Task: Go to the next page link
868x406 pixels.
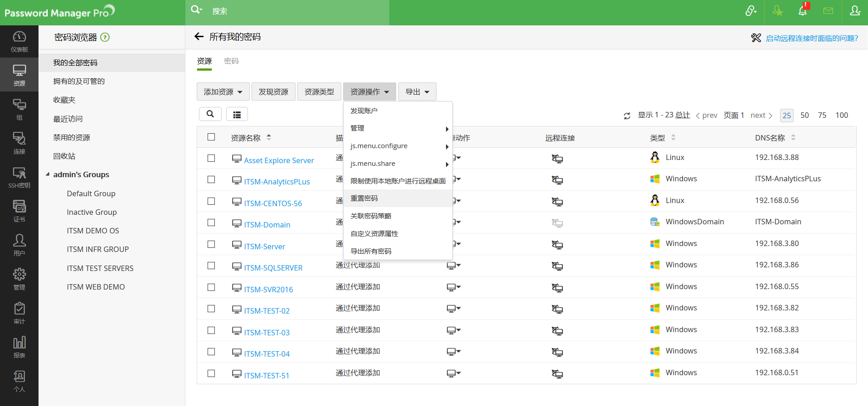Action: click(x=761, y=115)
